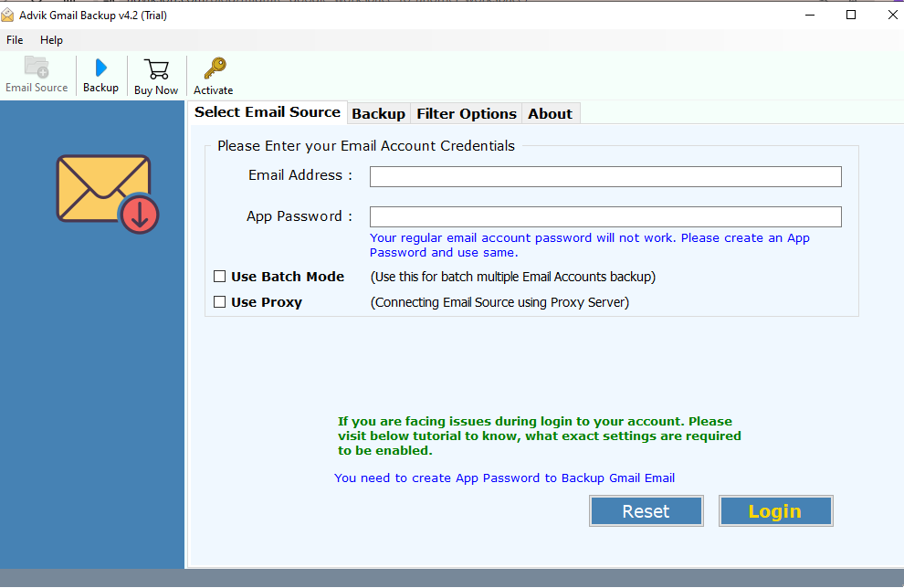Viewport: 904px width, 588px height.
Task: Click the Reset button
Action: 646,511
